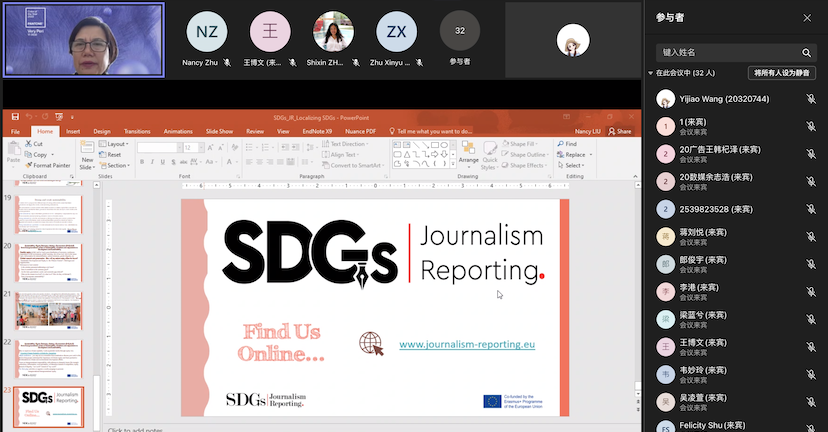Select slide 21 thumbnail with photos
828x432 pixels.
click(49, 312)
